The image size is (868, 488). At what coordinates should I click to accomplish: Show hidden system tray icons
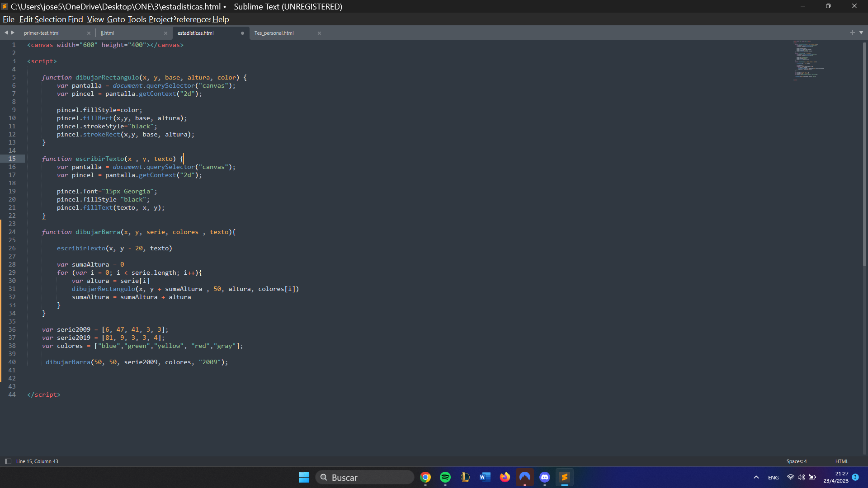(x=756, y=477)
